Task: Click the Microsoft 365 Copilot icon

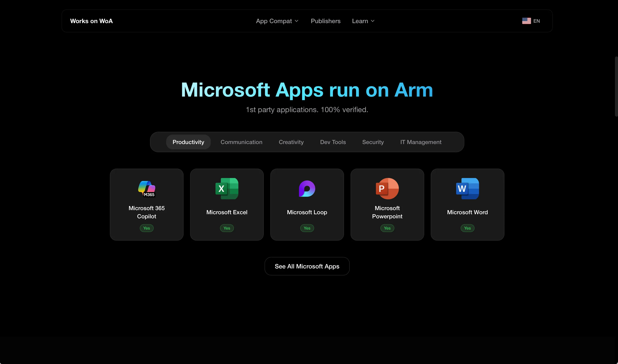Action: [x=147, y=189]
